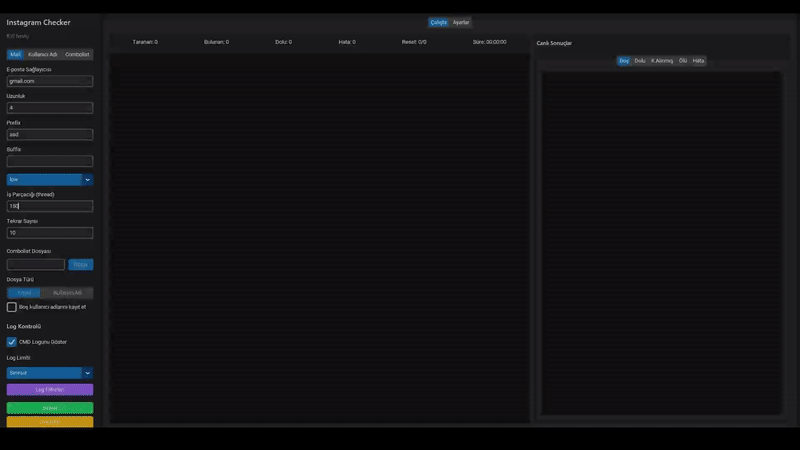The image size is (800, 450).
Task: Show the 'Dolu' live results filter
Action: pos(640,61)
